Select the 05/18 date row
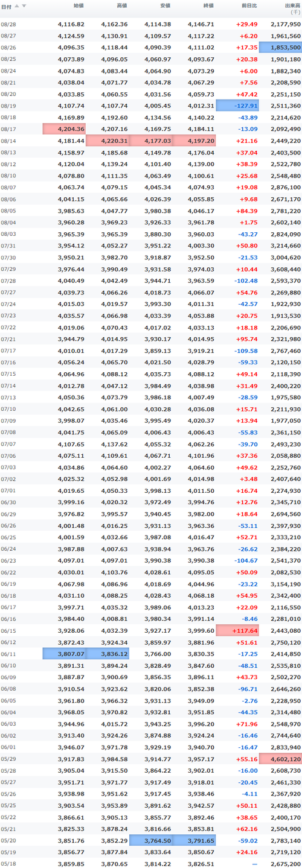Viewport: 302px width, 868px height. (x=151, y=863)
